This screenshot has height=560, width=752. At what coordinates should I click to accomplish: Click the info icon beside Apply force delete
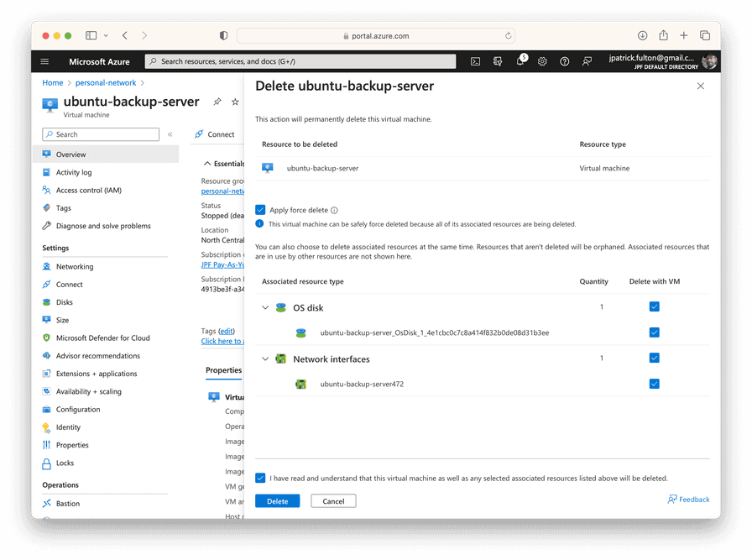[334, 210]
